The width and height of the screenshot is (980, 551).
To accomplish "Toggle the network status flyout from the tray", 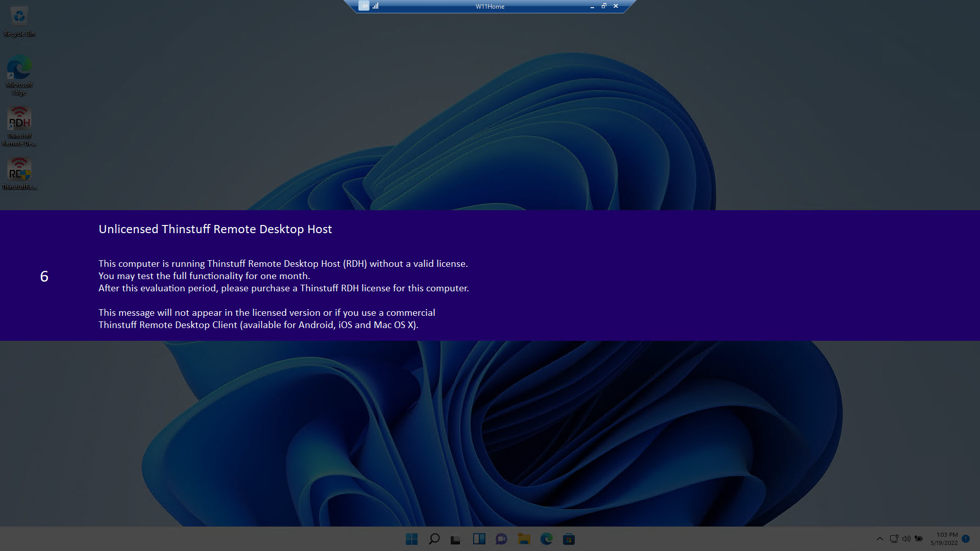I will 894,538.
